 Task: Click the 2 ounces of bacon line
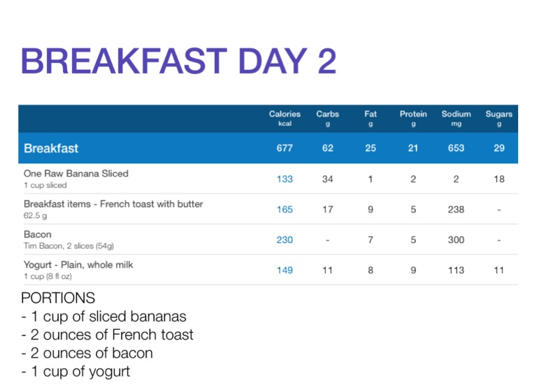tap(89, 353)
